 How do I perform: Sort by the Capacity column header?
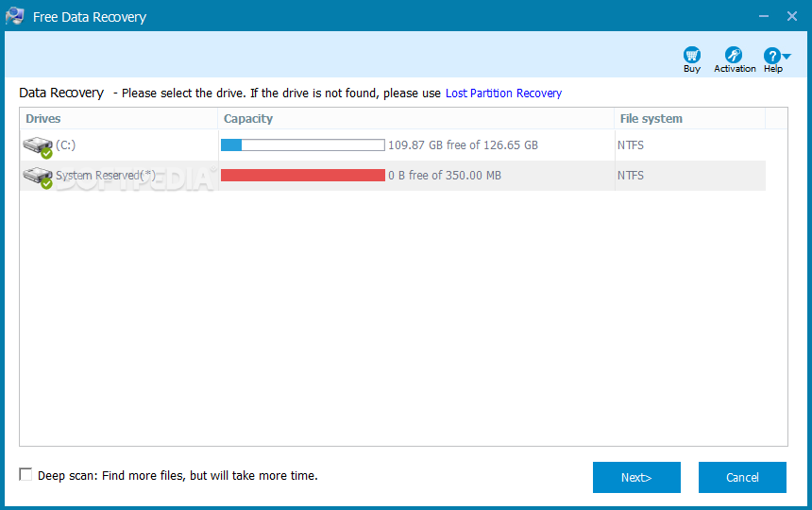tap(415, 119)
